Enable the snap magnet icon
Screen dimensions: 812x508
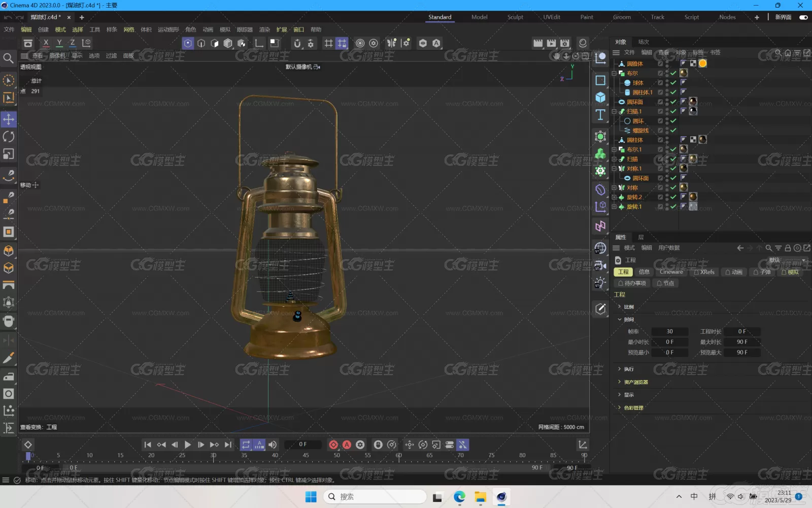pyautogui.click(x=297, y=43)
